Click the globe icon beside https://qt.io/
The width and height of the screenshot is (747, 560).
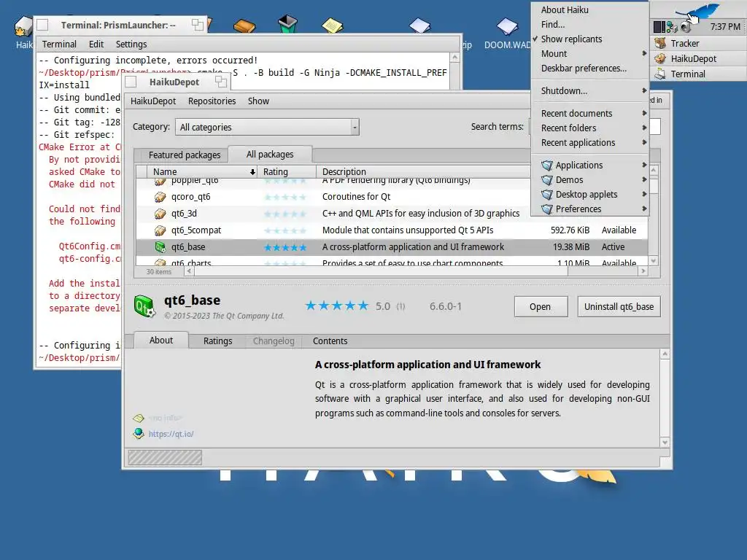pos(139,433)
